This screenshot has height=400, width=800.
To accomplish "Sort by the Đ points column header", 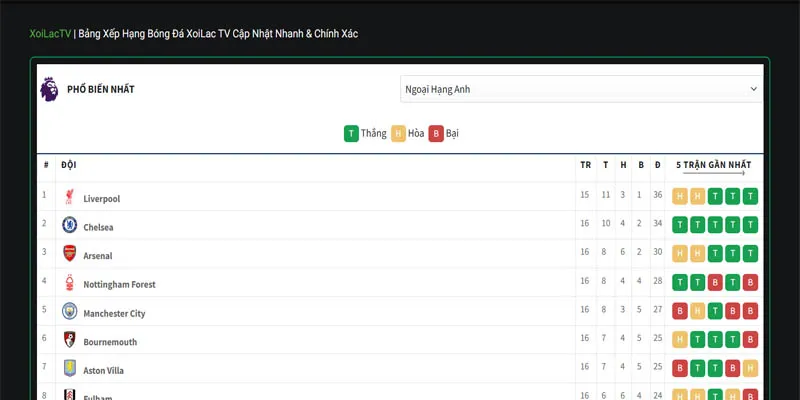I will click(x=657, y=164).
